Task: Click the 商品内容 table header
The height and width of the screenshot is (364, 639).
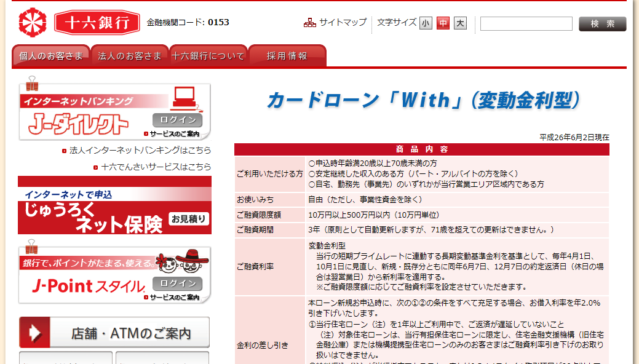Action: click(422, 149)
